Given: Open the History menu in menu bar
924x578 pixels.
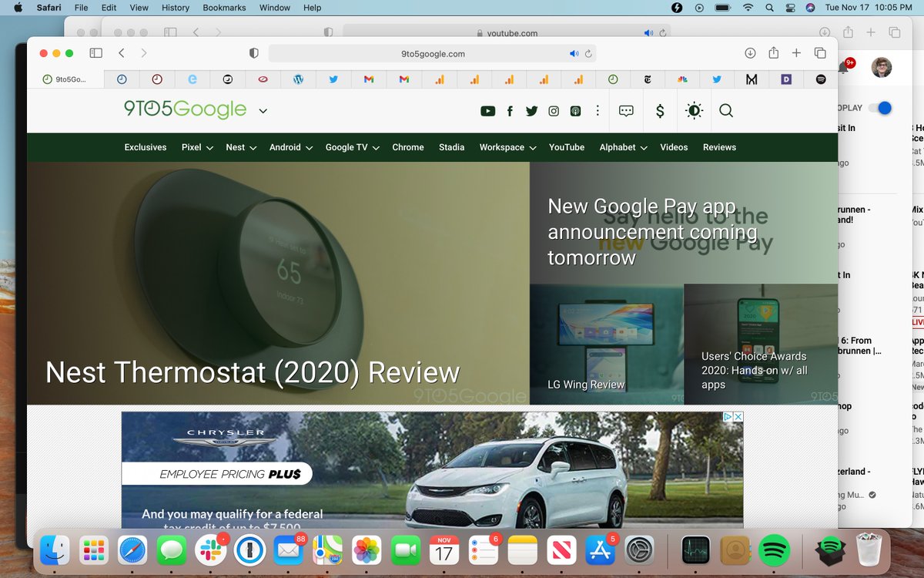Looking at the screenshot, I should point(175,8).
